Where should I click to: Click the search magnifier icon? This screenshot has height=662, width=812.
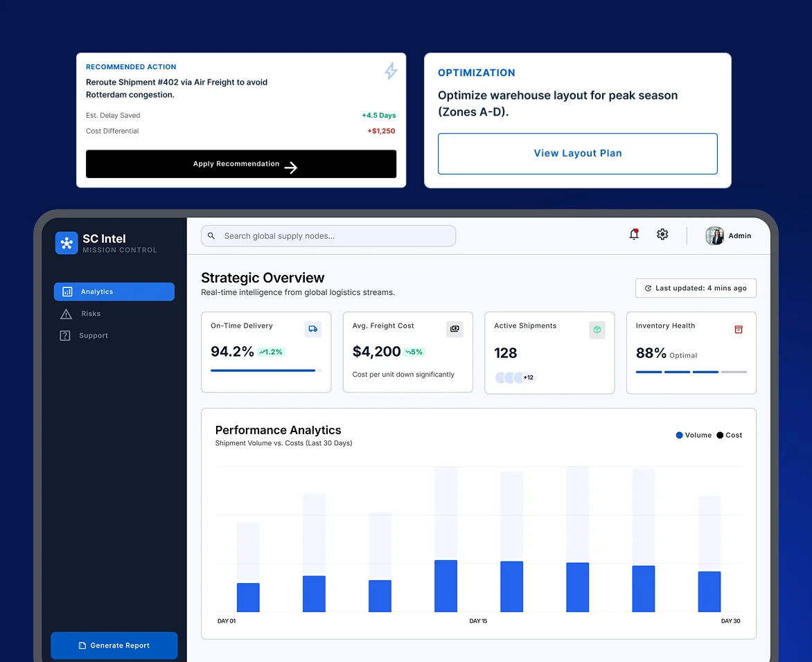tap(211, 236)
